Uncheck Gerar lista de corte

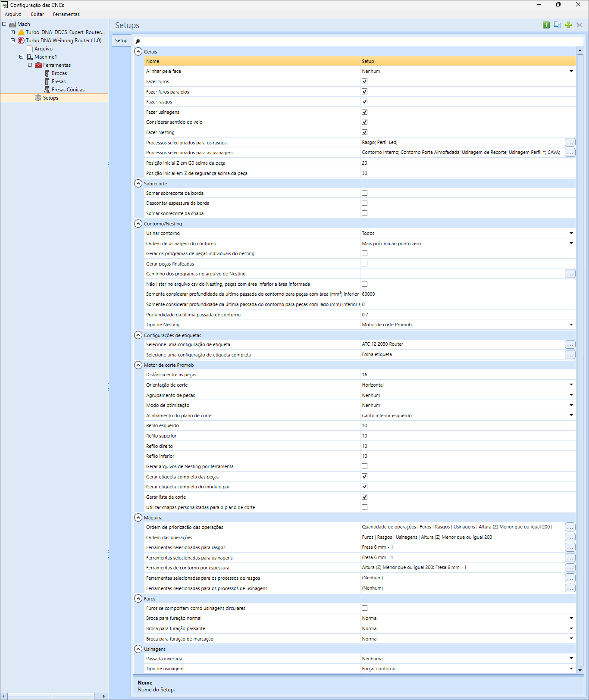[x=364, y=497]
